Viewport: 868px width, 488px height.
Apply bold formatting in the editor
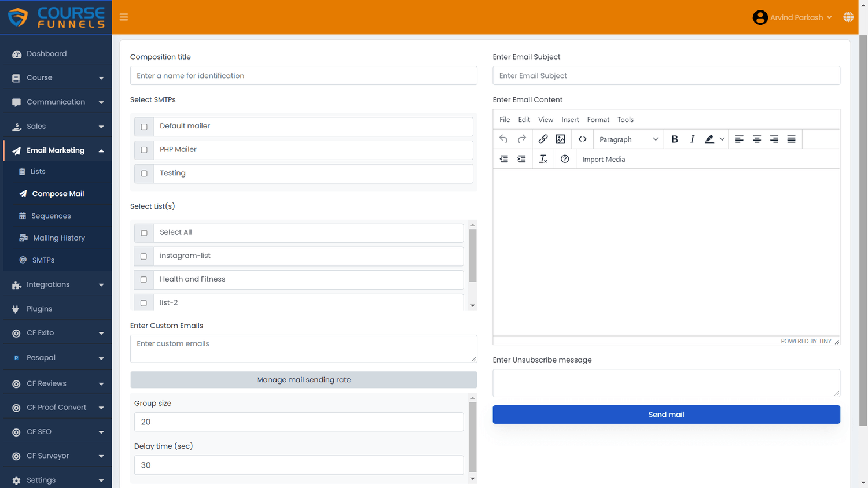click(675, 139)
